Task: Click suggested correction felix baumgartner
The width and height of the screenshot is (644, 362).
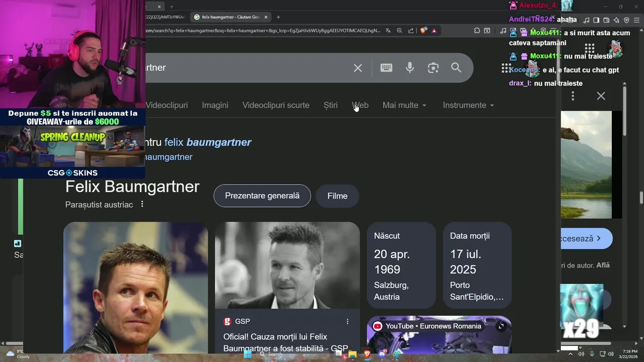Action: coord(208,142)
